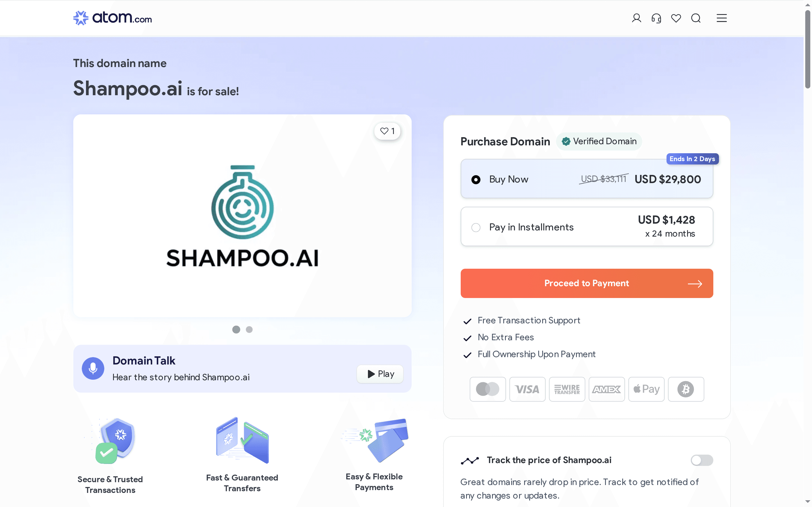This screenshot has height=507, width=812.
Task: Click the Domain Talk microphone icon
Action: click(92, 368)
